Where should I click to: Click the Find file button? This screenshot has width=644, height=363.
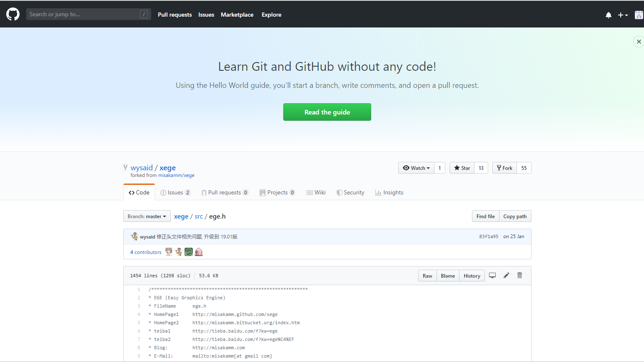coord(485,216)
